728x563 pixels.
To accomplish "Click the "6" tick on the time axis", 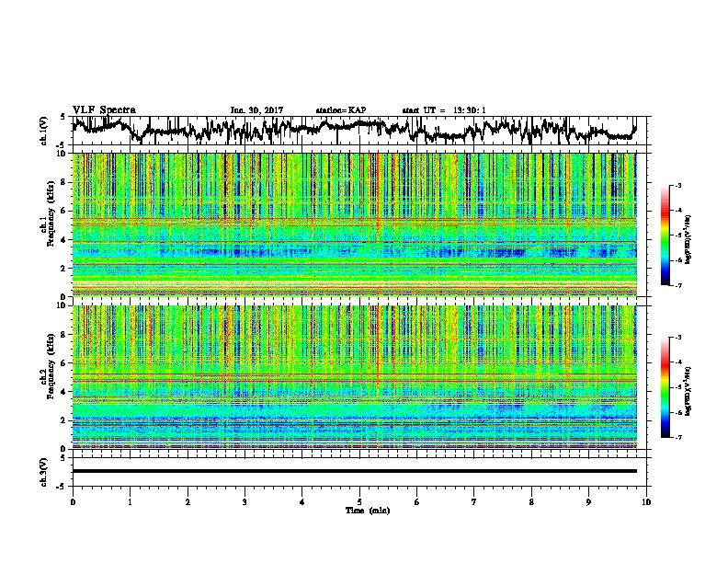I will tap(417, 502).
